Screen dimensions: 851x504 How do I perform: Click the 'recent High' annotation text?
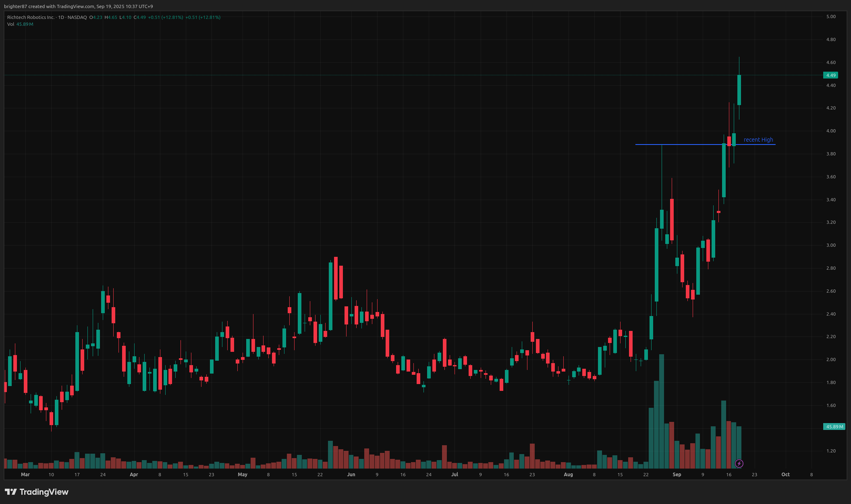coord(758,140)
